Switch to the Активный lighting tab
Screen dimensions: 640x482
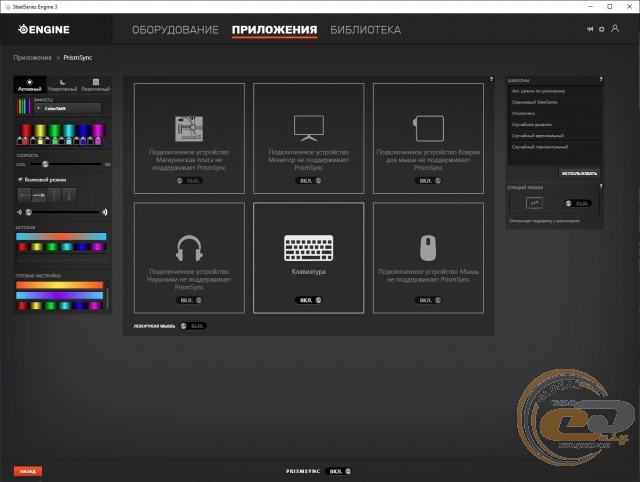pyautogui.click(x=30, y=85)
